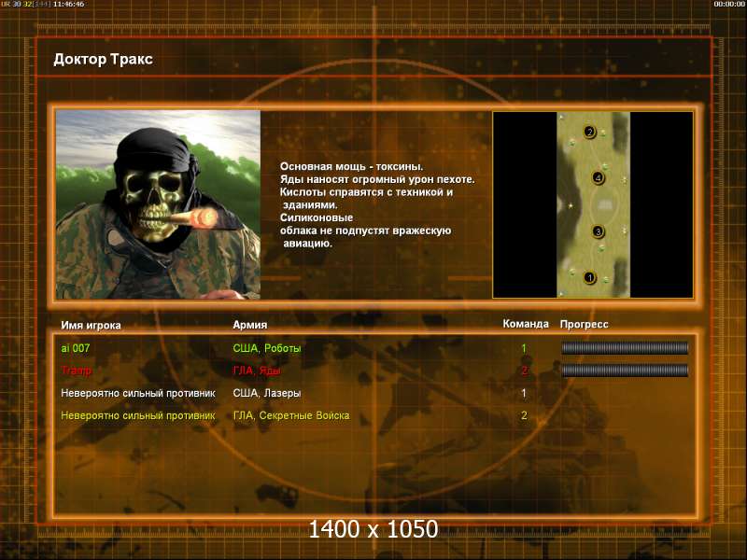Image resolution: width=747 pixels, height=560 pixels.
Task: Click the ai 007 progress bar
Action: pyautogui.click(x=625, y=348)
